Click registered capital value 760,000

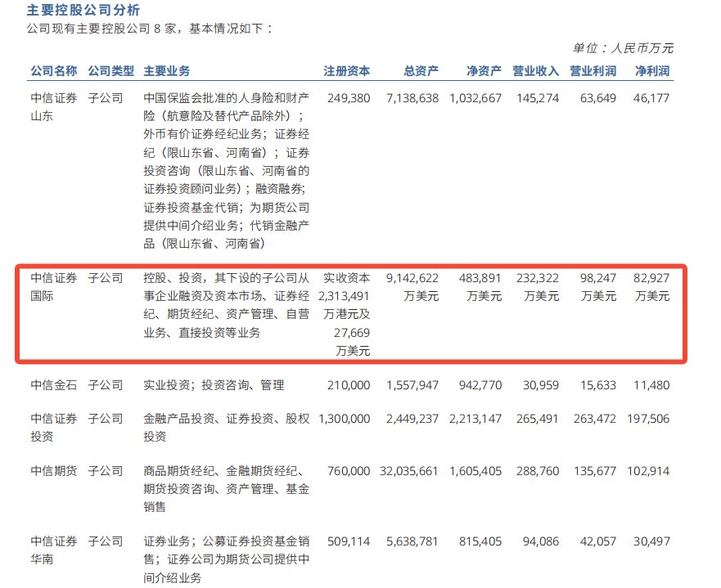pyautogui.click(x=349, y=471)
